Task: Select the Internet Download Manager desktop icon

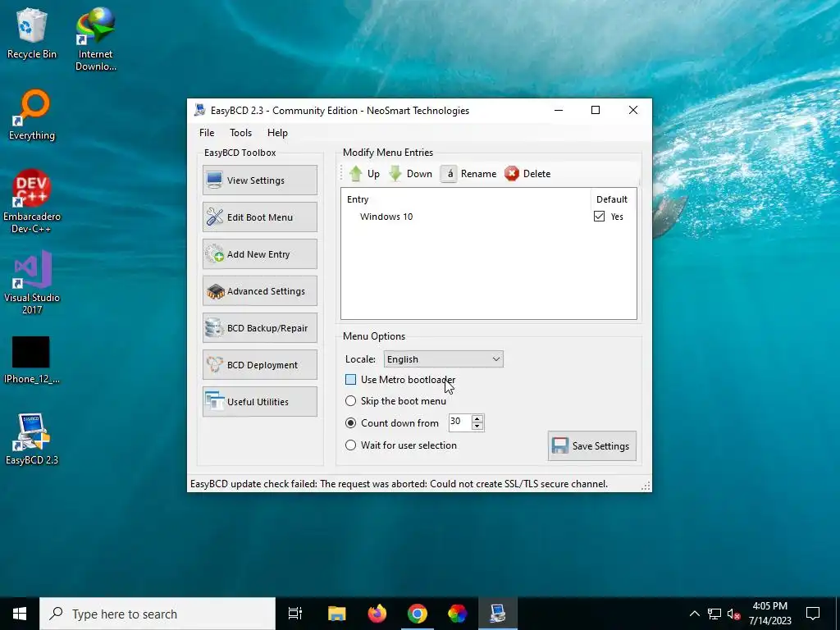Action: (95, 39)
